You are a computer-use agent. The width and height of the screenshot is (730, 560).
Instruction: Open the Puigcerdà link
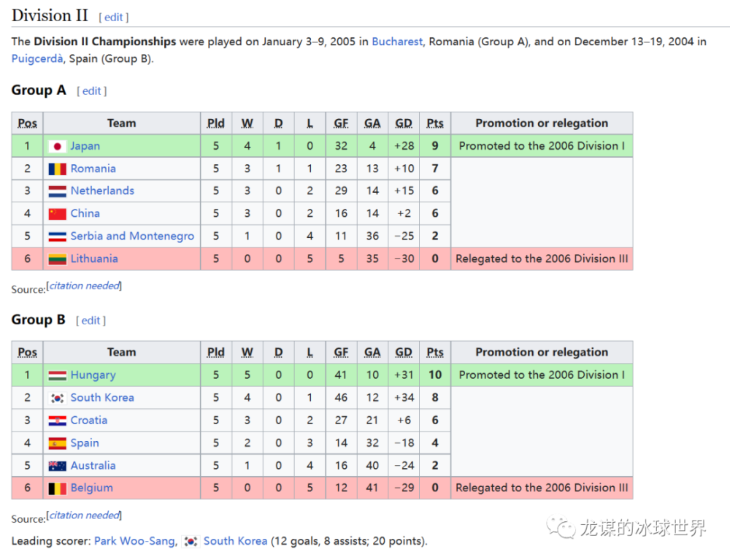[x=36, y=58]
